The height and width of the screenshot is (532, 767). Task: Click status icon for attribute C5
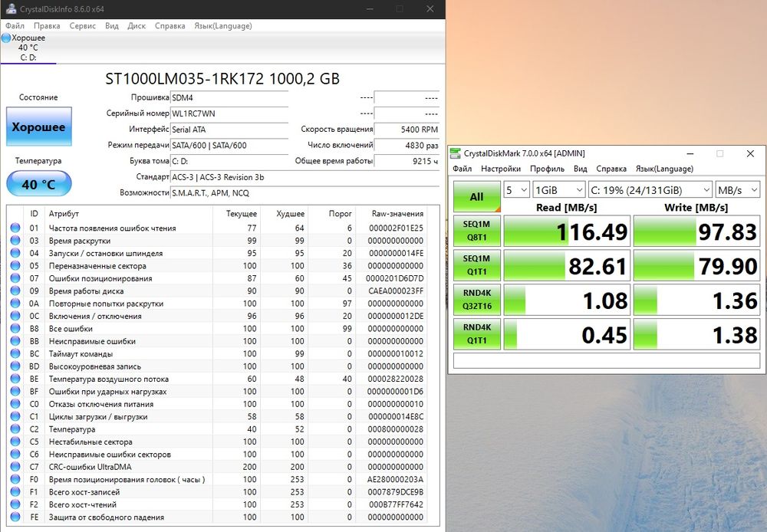click(15, 442)
